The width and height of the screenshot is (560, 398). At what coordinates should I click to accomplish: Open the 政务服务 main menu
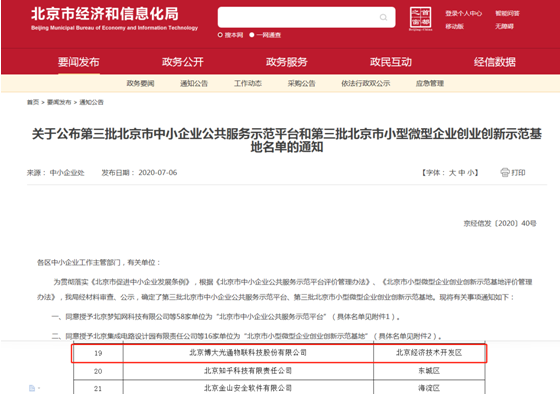(x=286, y=62)
